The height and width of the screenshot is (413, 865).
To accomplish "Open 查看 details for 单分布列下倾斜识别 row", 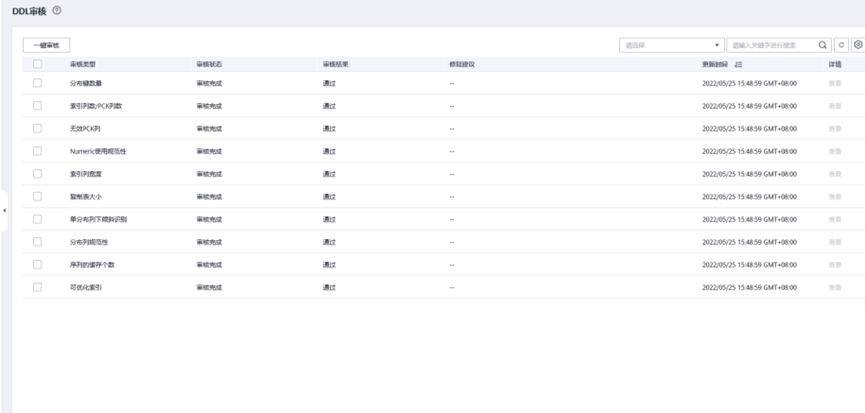I will coord(835,219).
